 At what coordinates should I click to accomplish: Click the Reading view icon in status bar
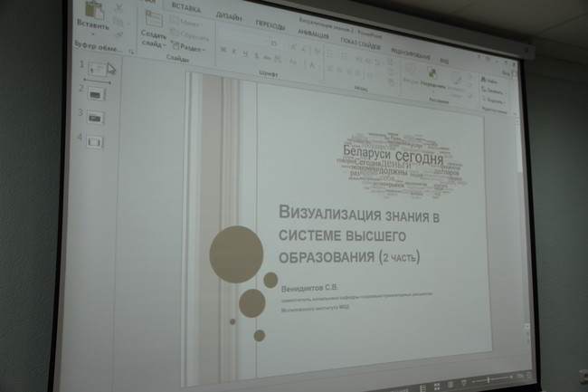tap(450, 385)
